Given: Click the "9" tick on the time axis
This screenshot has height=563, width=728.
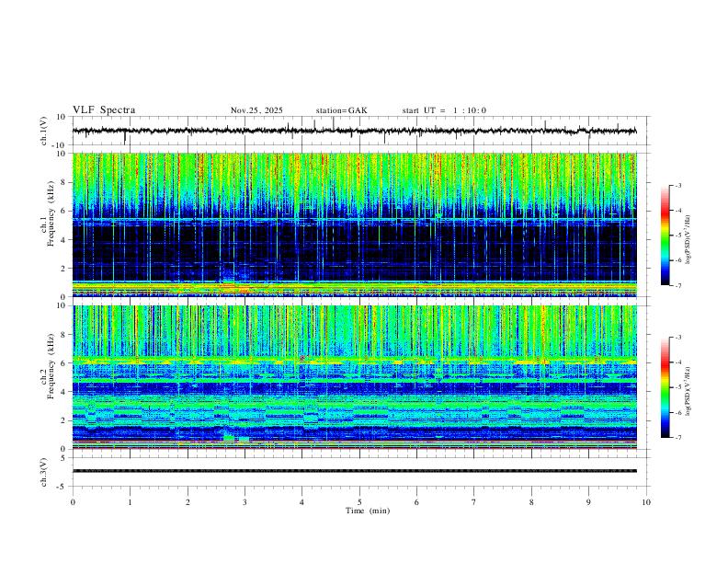Looking at the screenshot, I should click(588, 502).
